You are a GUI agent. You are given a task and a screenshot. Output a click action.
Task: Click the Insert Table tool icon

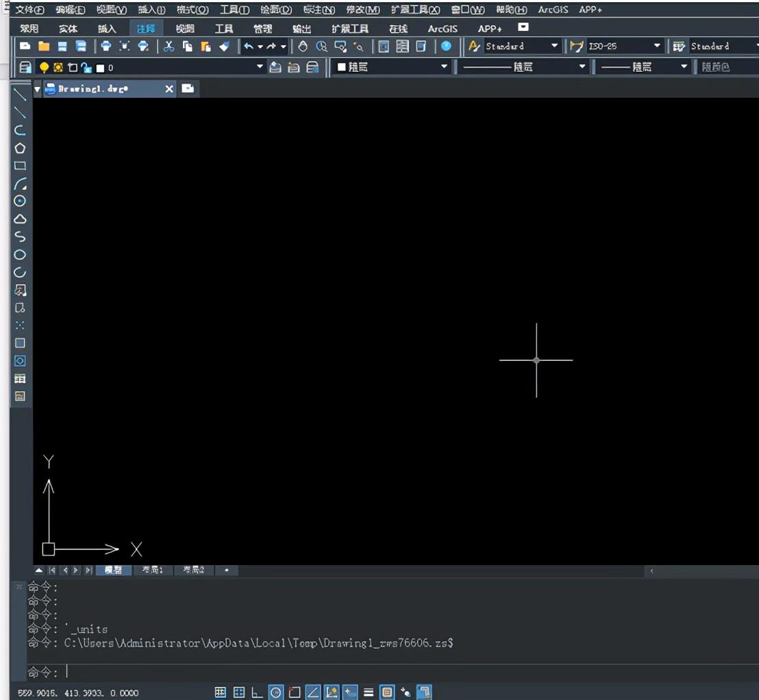click(20, 379)
